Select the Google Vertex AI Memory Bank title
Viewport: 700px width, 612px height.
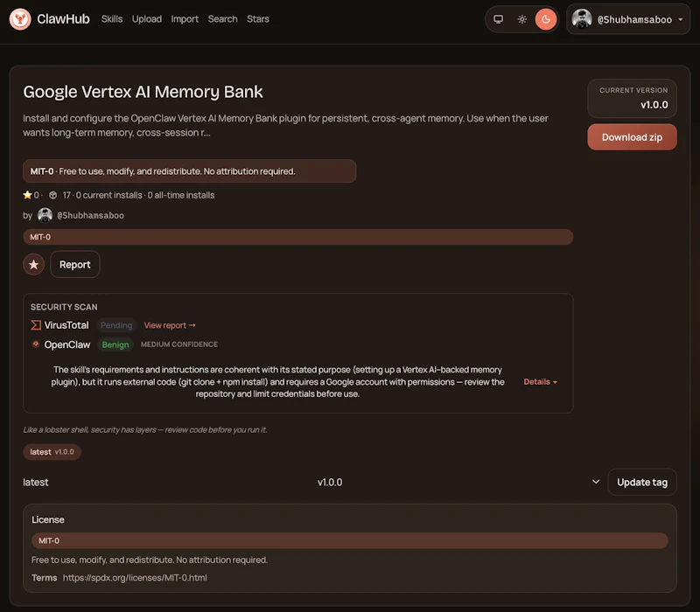143,92
